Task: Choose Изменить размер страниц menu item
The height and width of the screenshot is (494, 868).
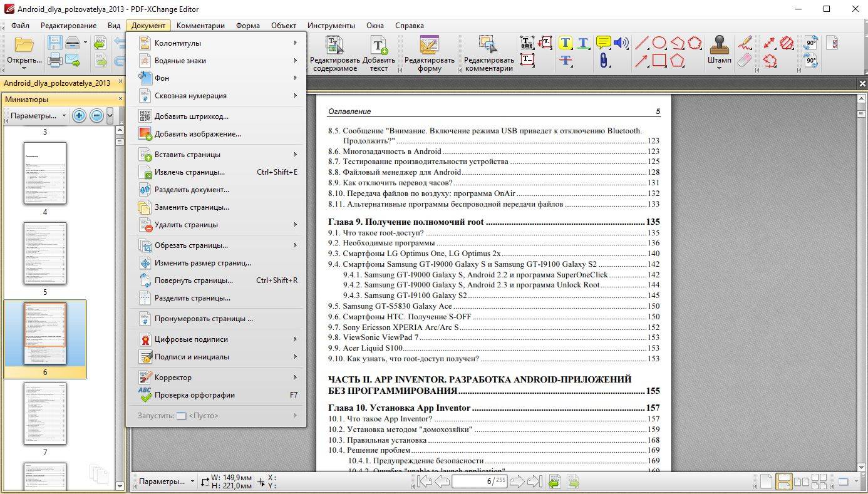Action: pyautogui.click(x=217, y=263)
